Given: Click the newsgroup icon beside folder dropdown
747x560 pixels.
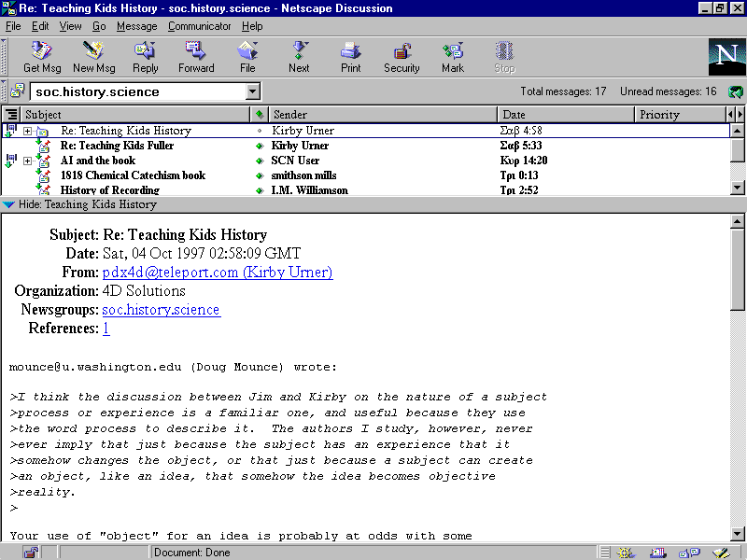Looking at the screenshot, I should click(17, 91).
